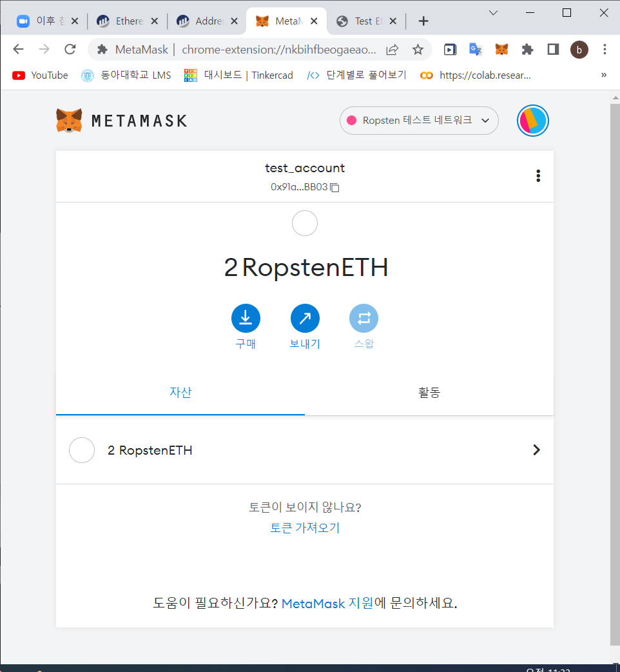Click the MetaMask fox logo
This screenshot has width=620, height=672.
pyautogui.click(x=69, y=121)
